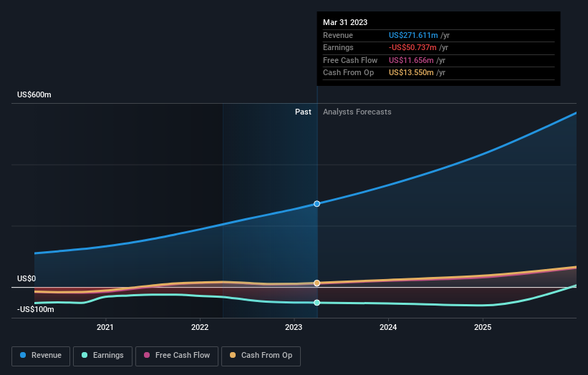Click the 2022 x-axis label
588x375 pixels.
click(200, 327)
